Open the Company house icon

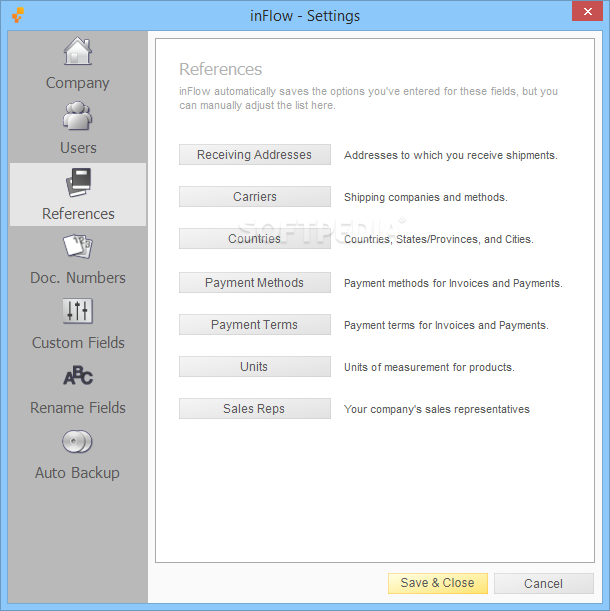pos(78,51)
